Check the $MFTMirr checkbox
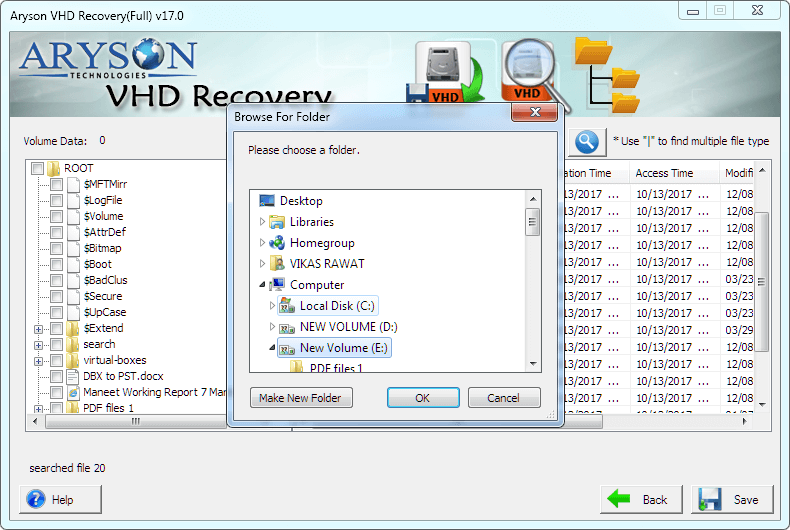This screenshot has height=530, width=790. pyautogui.click(x=56, y=184)
